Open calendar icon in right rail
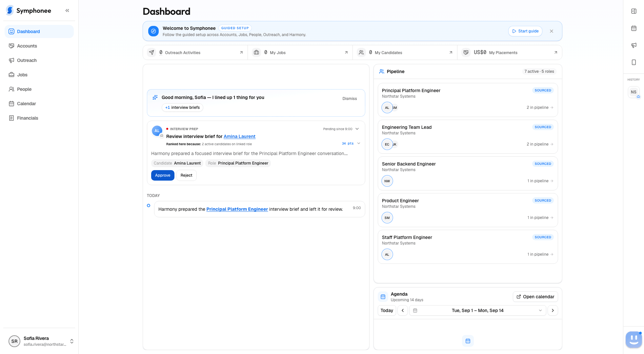Screen dimensions: 644x354 coord(634,28)
